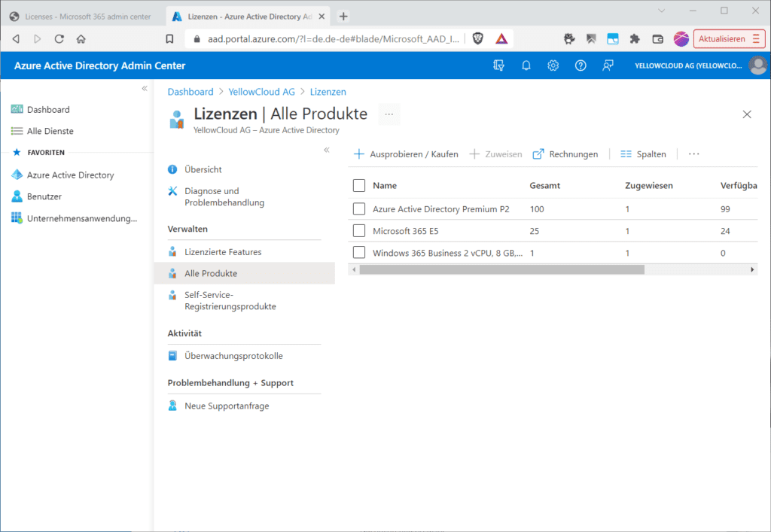
Task: Open browser picture-in-picture extension icon
Action: tap(613, 39)
